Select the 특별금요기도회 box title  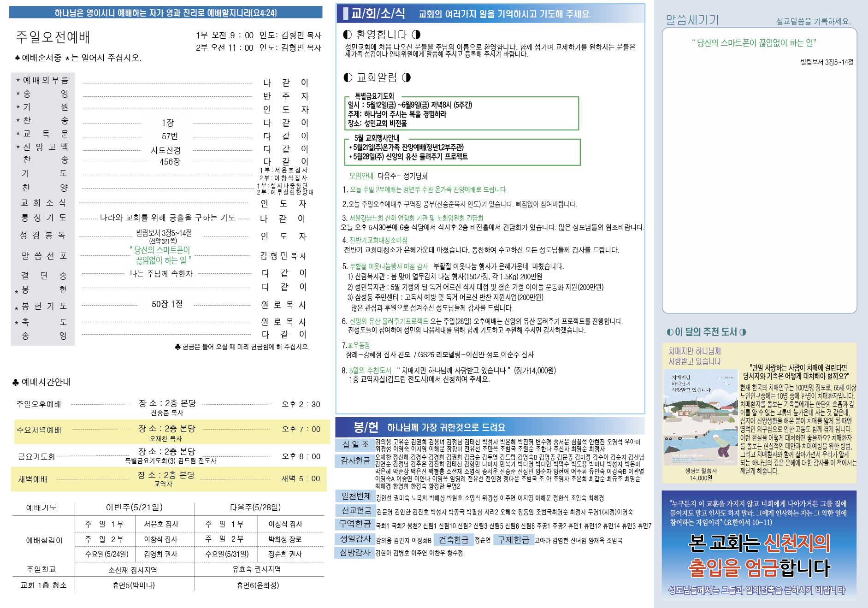point(374,96)
